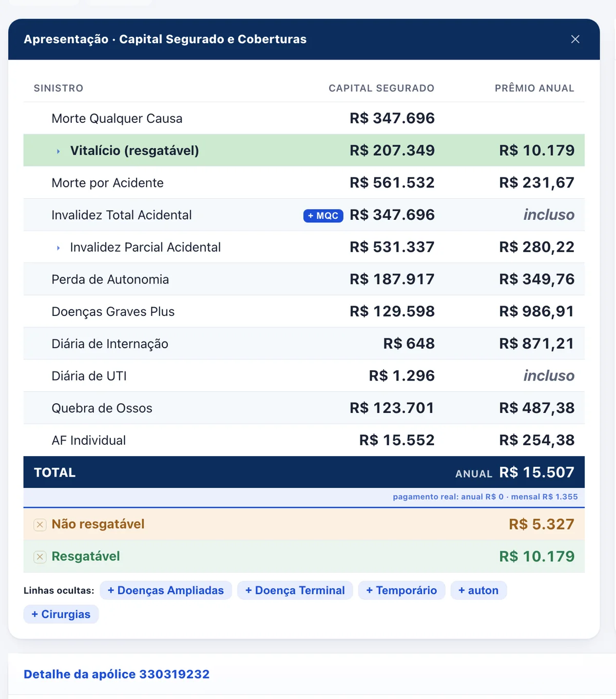
Task: Click premium value R$ 871,21
Action: click(537, 344)
